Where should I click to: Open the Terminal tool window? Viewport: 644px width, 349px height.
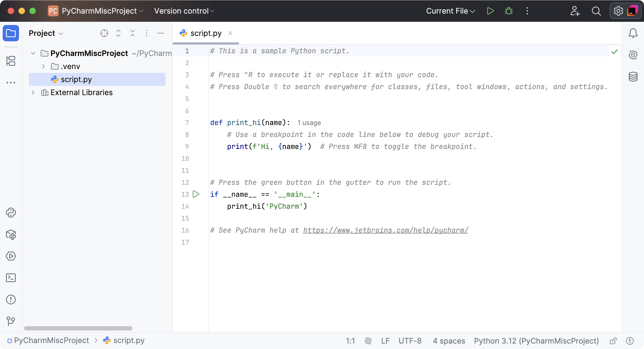tap(11, 278)
